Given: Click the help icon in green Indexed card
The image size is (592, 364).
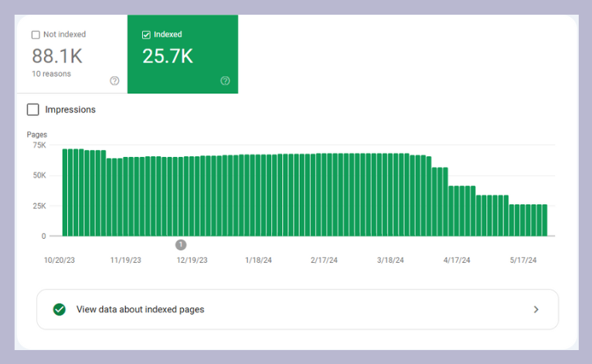Looking at the screenshot, I should 225,80.
